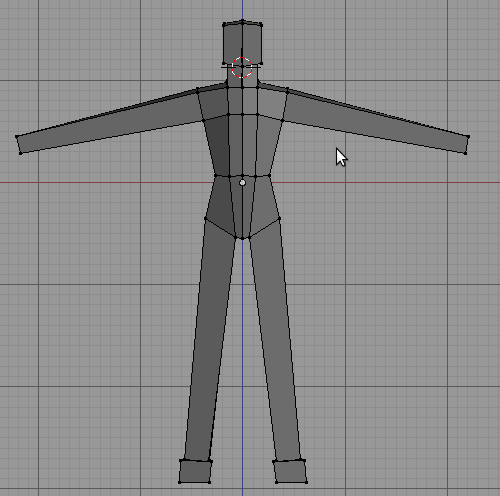Select the right armpit vertex
The height and width of the screenshot is (496, 500).
click(x=283, y=120)
